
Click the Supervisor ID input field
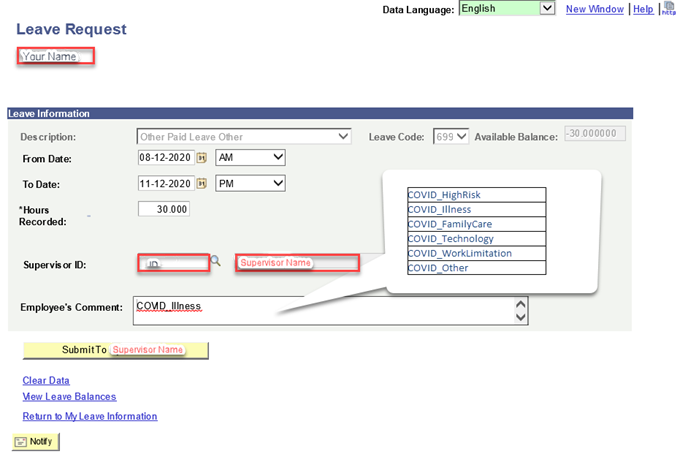pos(173,264)
